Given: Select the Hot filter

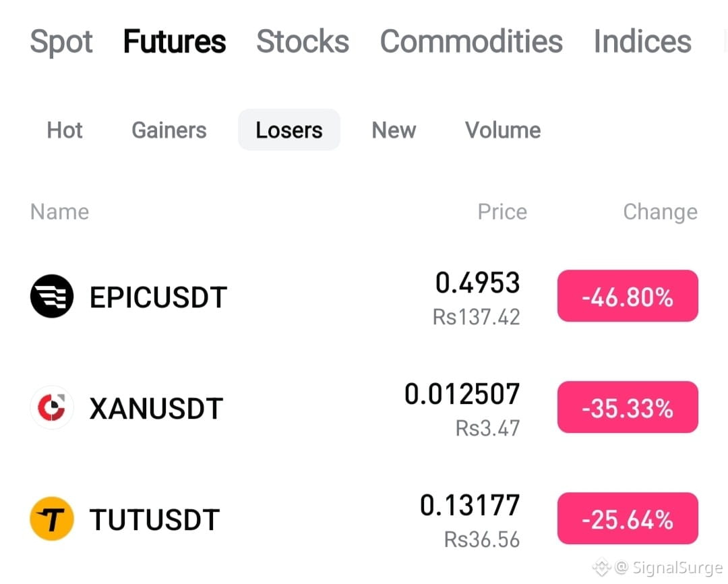Looking at the screenshot, I should [x=65, y=130].
